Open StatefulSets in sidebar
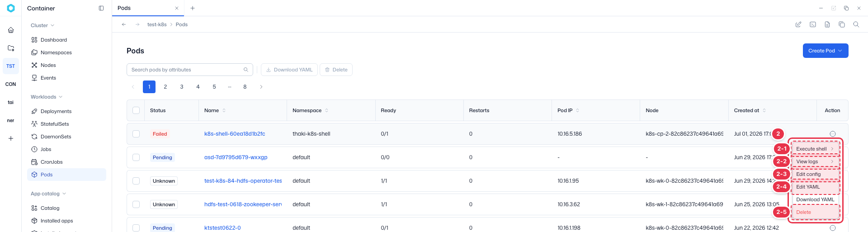This screenshot has width=868, height=232. (67, 124)
